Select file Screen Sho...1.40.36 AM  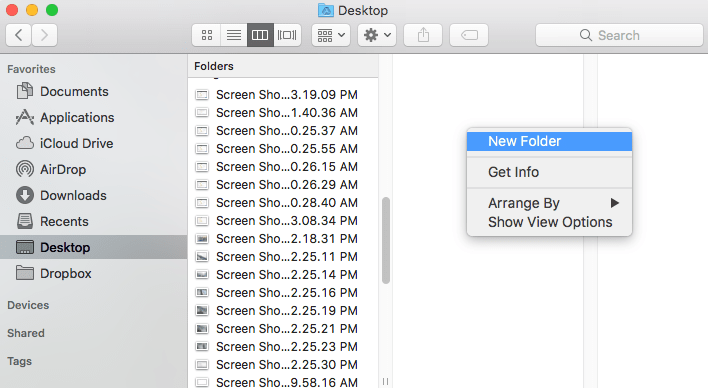click(283, 112)
